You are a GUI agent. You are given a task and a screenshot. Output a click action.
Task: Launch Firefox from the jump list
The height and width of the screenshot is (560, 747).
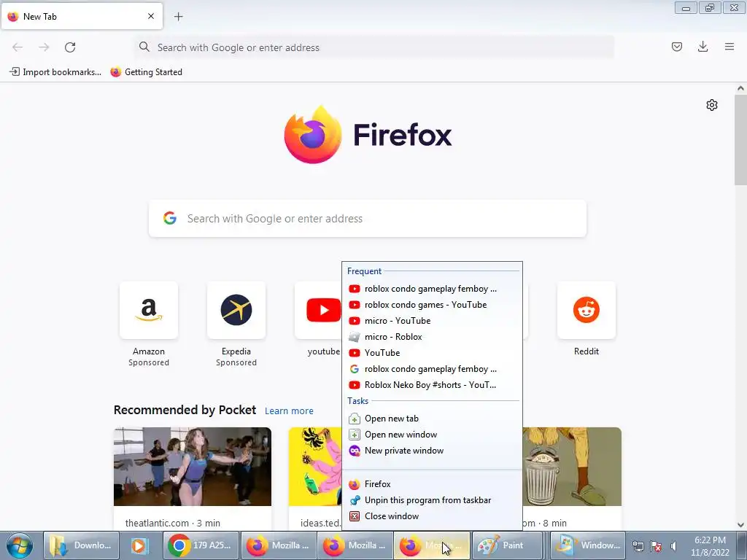tap(432, 484)
